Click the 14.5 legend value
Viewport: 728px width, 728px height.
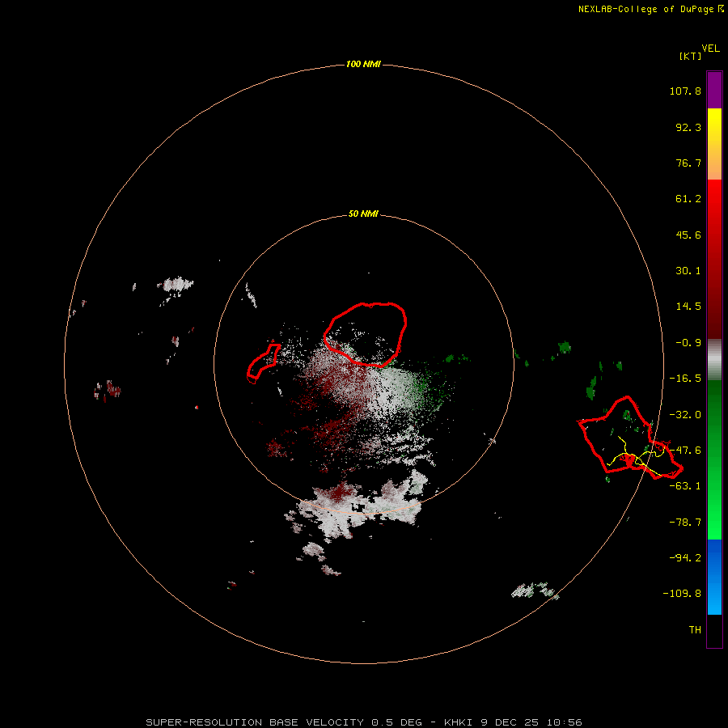point(688,307)
